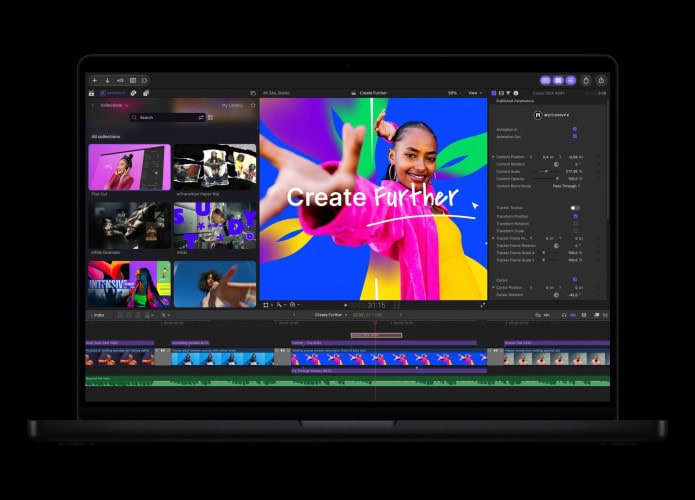Open the viewer retime speed dropdown
Image resolution: width=695 pixels, height=500 pixels.
click(x=295, y=305)
